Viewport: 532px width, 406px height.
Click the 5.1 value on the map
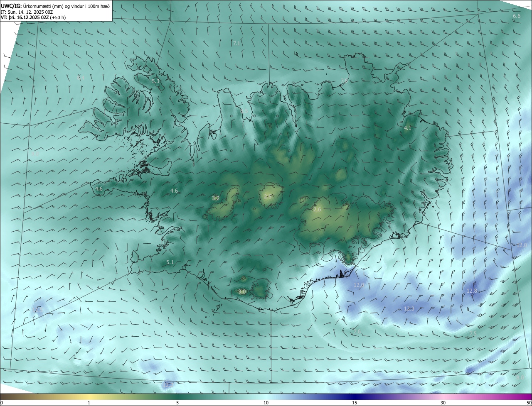(170, 262)
